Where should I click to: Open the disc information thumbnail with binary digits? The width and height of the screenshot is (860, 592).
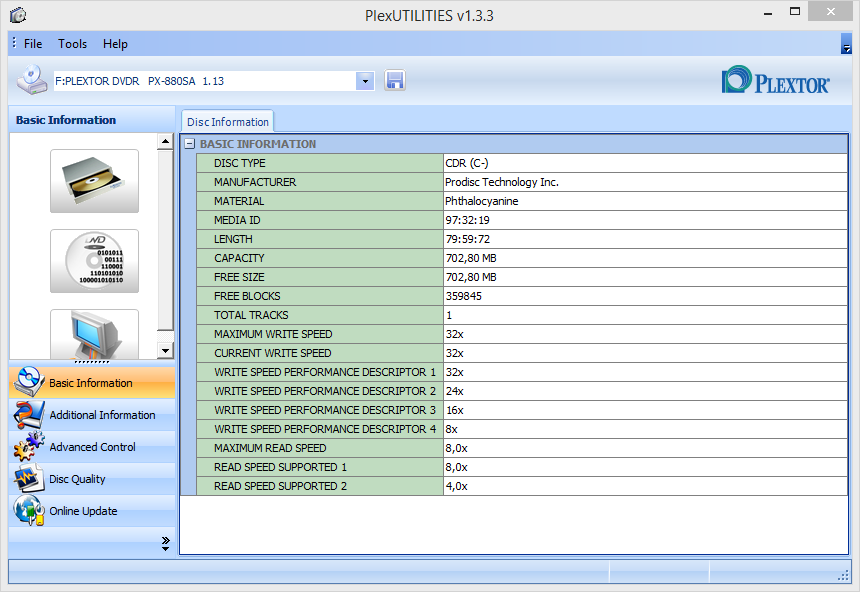[x=94, y=261]
